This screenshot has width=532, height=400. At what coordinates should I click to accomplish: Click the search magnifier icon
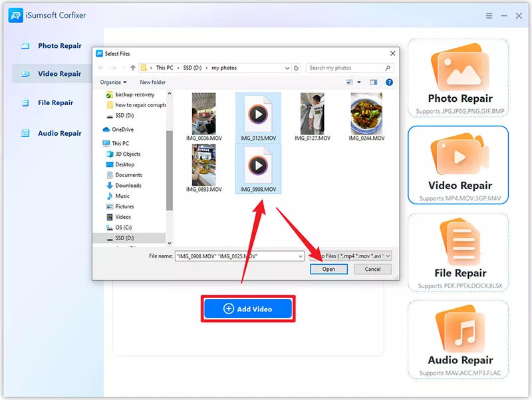pyautogui.click(x=388, y=68)
